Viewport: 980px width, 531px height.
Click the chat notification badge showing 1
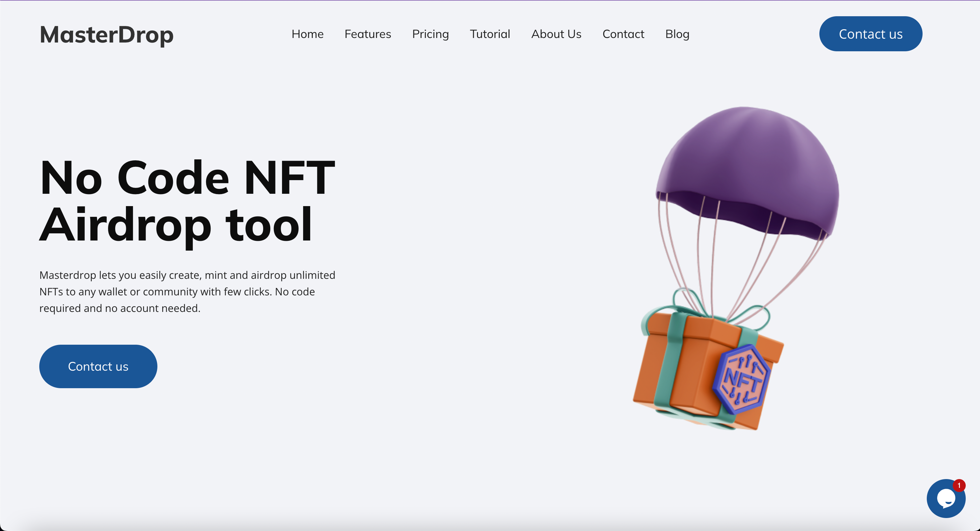pyautogui.click(x=959, y=485)
